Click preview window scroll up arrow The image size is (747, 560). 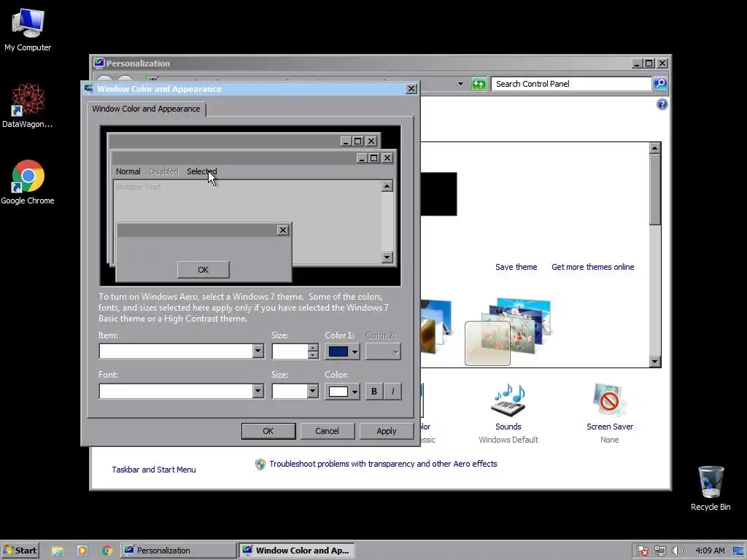coord(387,186)
